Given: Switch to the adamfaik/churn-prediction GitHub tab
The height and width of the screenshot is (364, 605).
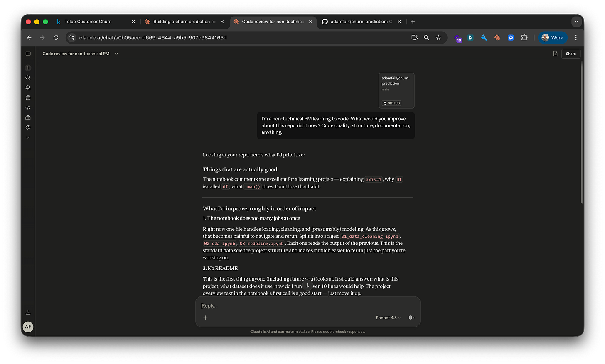Looking at the screenshot, I should 359,21.
